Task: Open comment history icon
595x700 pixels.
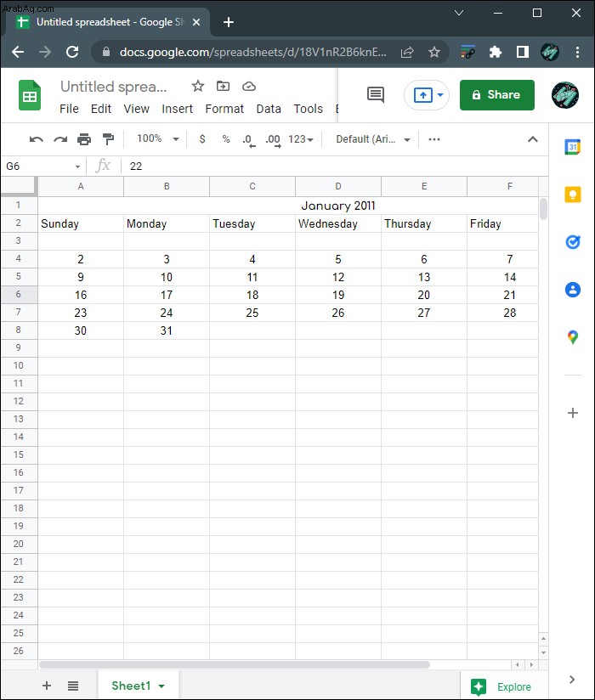Action: pos(376,94)
